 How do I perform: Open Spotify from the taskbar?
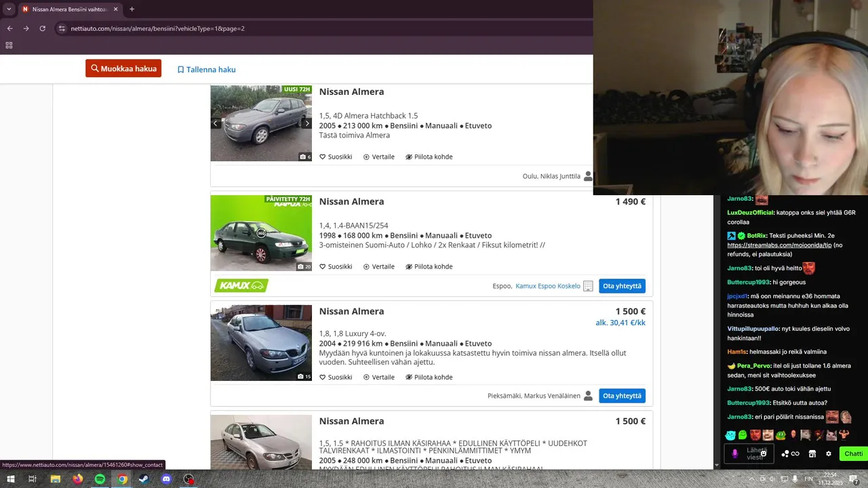[100, 479]
